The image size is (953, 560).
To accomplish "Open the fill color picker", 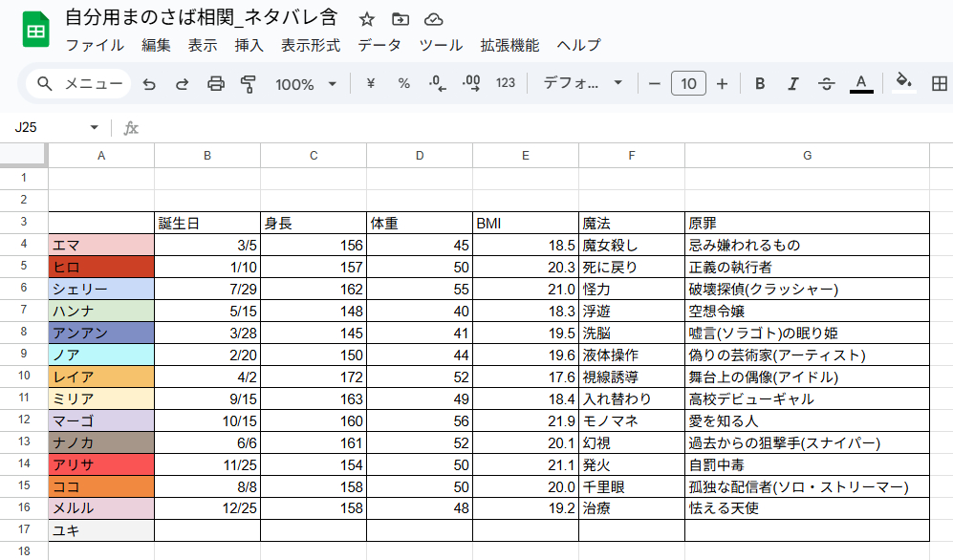I will 902,84.
